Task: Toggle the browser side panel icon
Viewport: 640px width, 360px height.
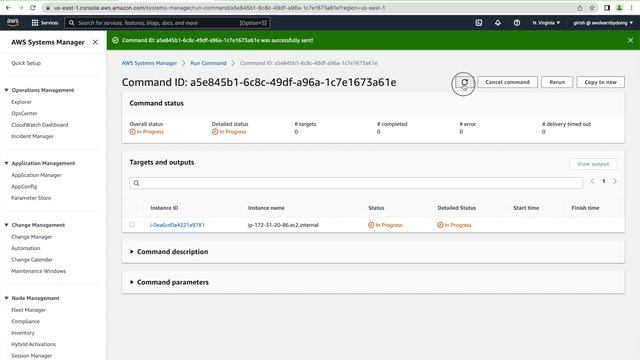Action: pos(607,8)
